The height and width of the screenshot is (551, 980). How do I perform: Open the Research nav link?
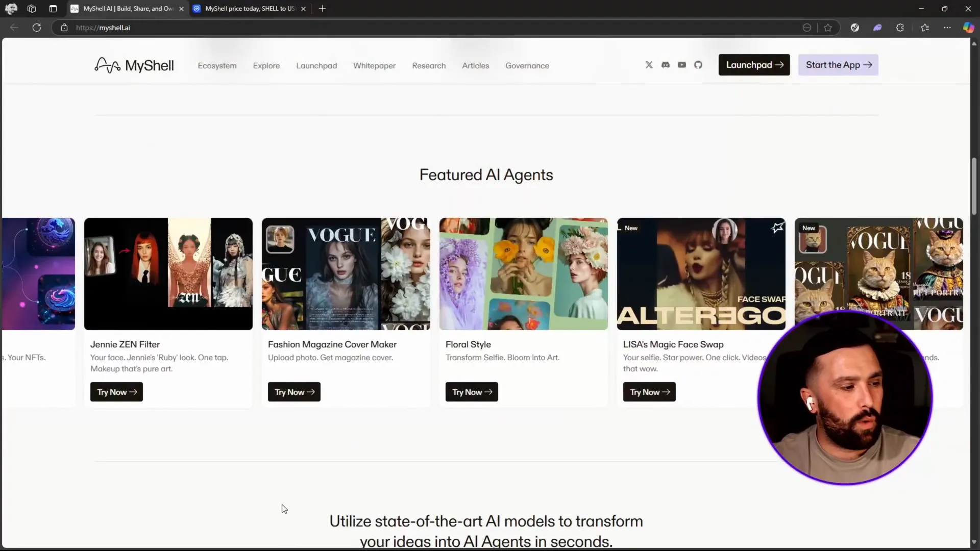tap(429, 66)
